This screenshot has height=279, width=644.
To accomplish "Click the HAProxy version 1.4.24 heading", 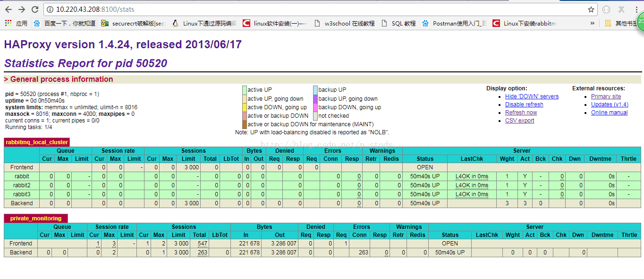I will [x=123, y=44].
